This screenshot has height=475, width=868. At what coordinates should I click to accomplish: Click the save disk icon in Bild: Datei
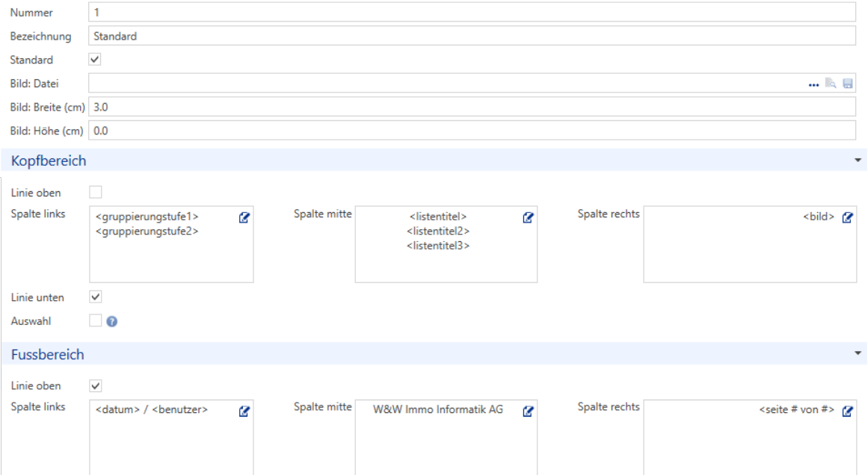pyautogui.click(x=848, y=84)
